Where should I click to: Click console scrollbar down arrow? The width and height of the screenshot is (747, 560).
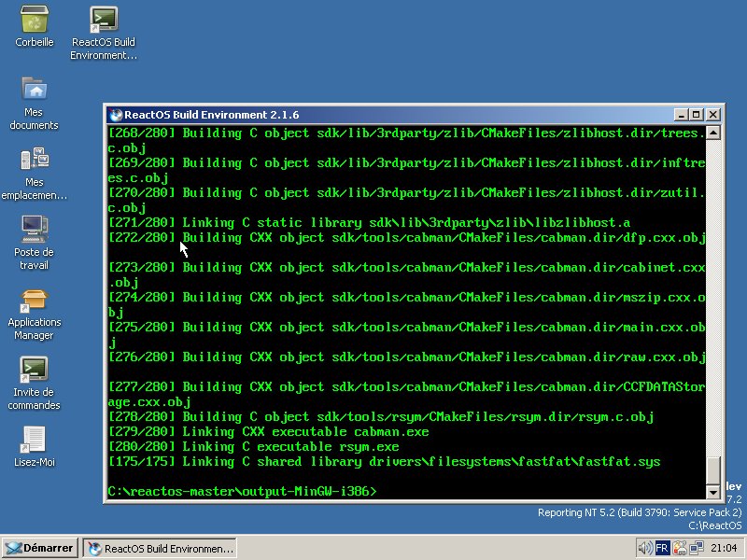coord(713,492)
